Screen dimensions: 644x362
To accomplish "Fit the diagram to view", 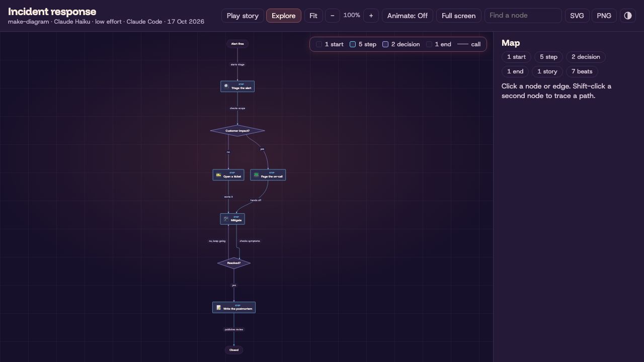I will [x=313, y=16].
